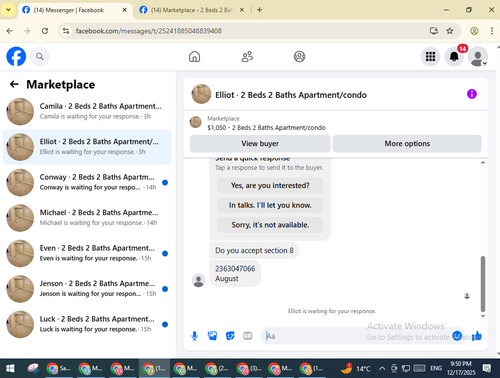This screenshot has height=378, width=500.
Task: Open the Windows Start menu
Action: coord(10,368)
